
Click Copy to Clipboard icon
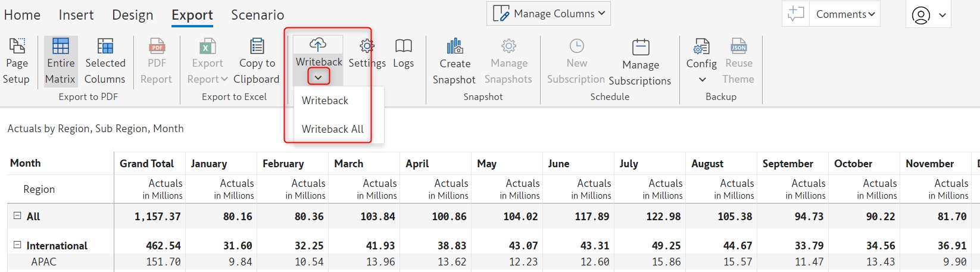(257, 46)
